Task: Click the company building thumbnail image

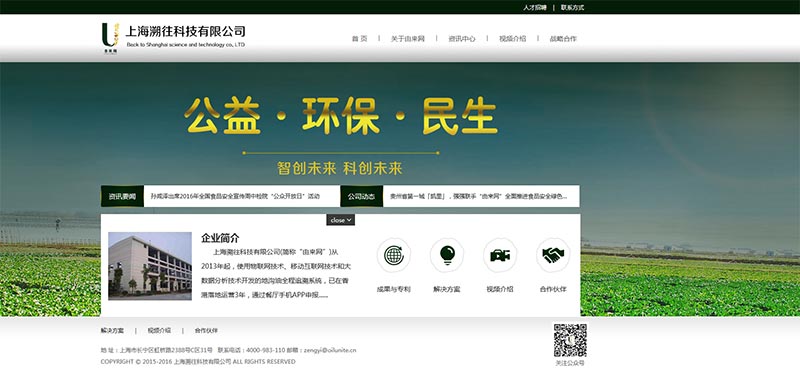Action: point(150,266)
